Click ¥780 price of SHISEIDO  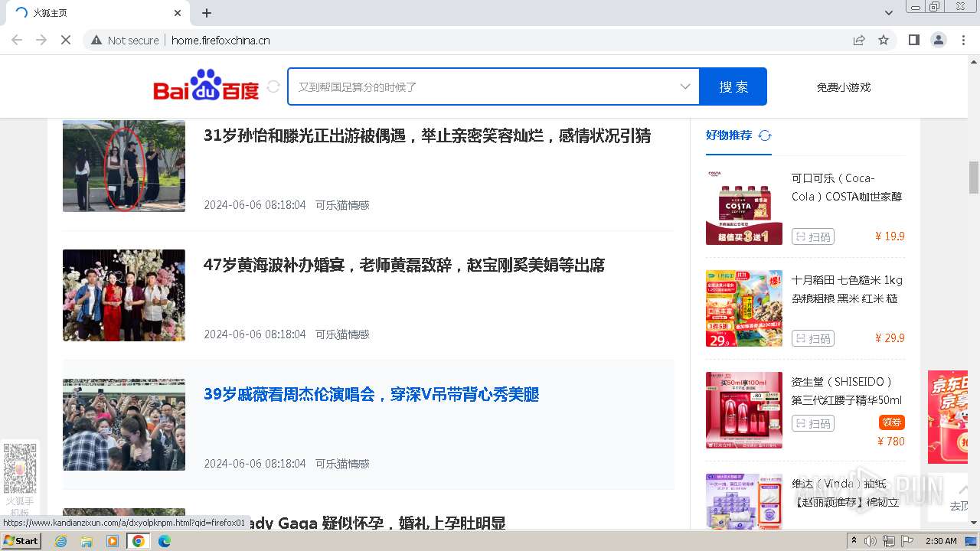click(891, 442)
